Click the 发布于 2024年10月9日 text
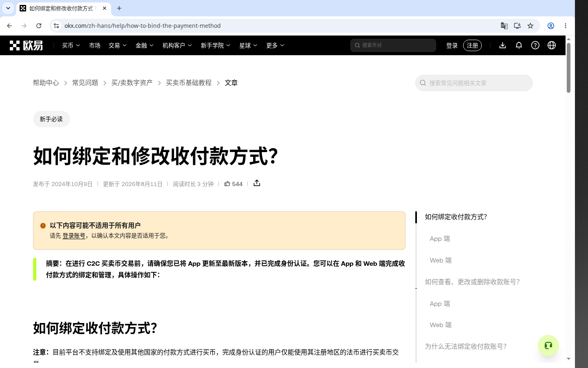The image size is (588, 368). pyautogui.click(x=63, y=184)
